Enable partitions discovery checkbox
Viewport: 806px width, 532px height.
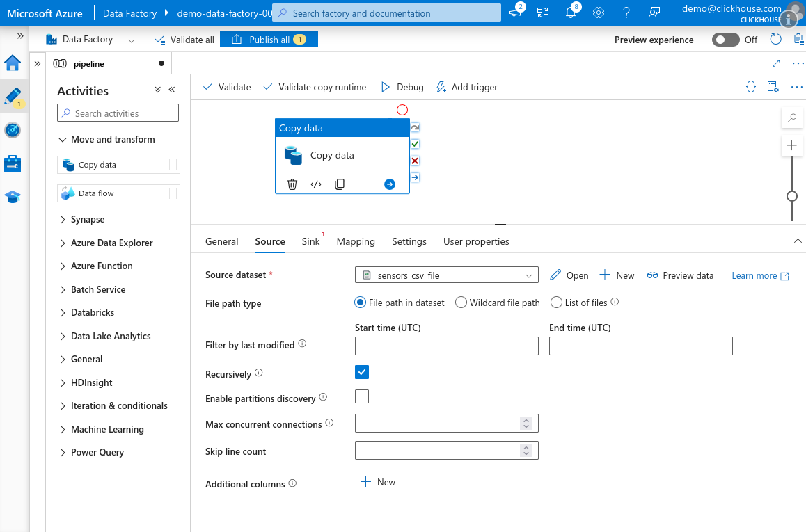pos(362,397)
